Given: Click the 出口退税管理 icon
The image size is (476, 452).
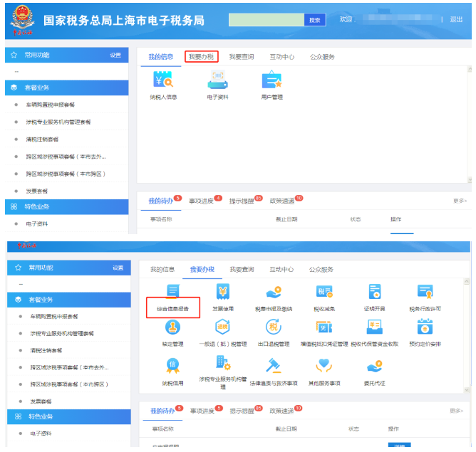Looking at the screenshot, I should click(x=274, y=327).
